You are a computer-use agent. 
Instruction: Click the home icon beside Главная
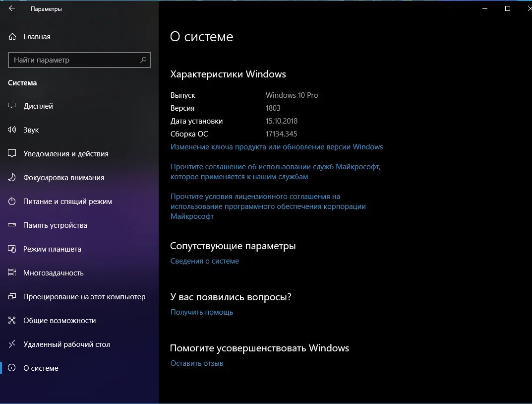click(x=12, y=36)
